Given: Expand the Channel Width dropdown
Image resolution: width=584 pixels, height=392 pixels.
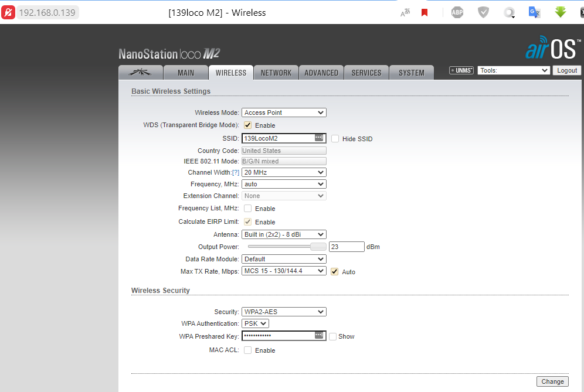Looking at the screenshot, I should click(x=284, y=172).
